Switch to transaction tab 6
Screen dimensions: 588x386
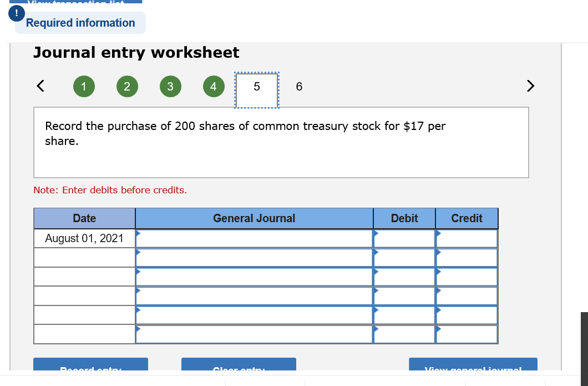point(299,86)
